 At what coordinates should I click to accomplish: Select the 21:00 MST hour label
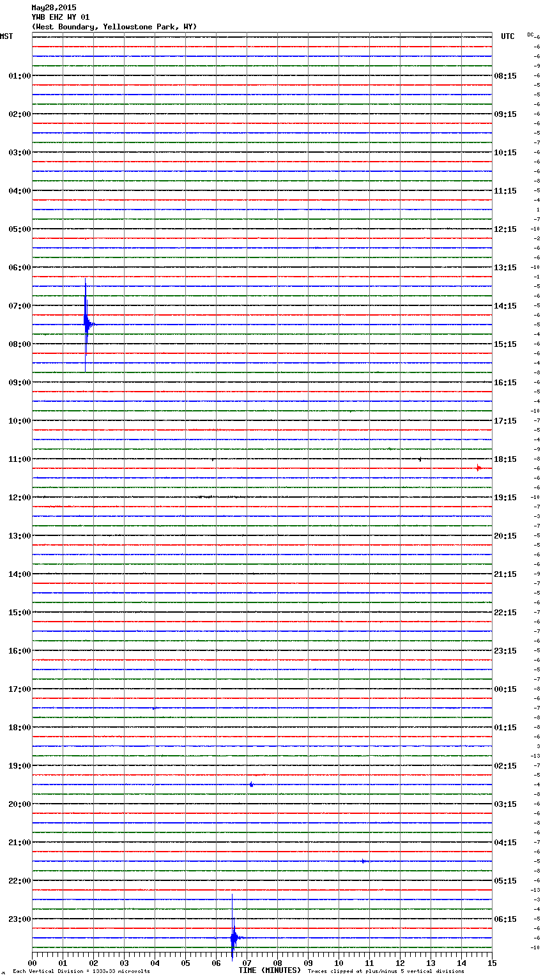(x=20, y=843)
